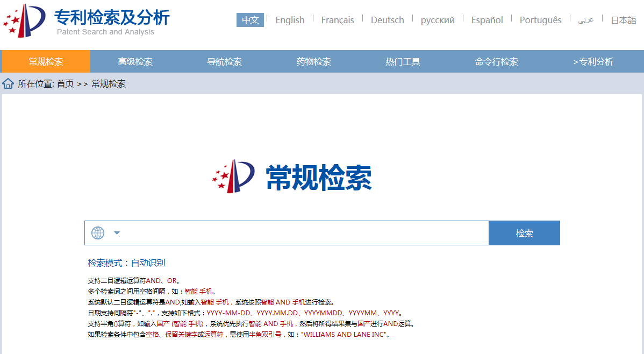Click the Patent Search and Analysis subtitle

tap(105, 32)
